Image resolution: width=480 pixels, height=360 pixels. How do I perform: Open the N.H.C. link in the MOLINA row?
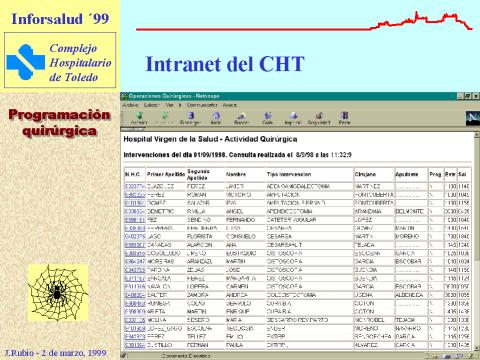coord(135,320)
